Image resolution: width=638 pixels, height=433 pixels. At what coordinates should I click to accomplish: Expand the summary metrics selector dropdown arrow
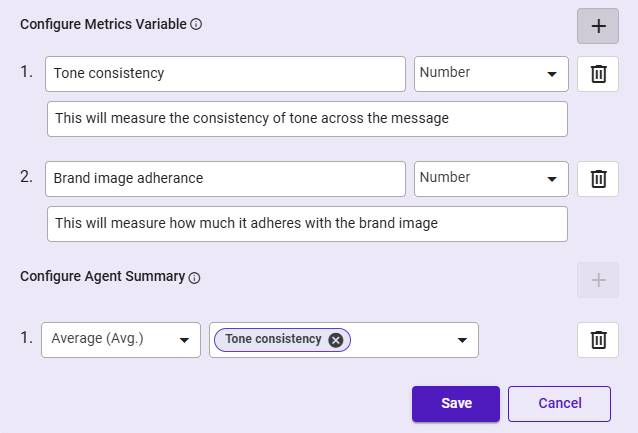coord(462,340)
